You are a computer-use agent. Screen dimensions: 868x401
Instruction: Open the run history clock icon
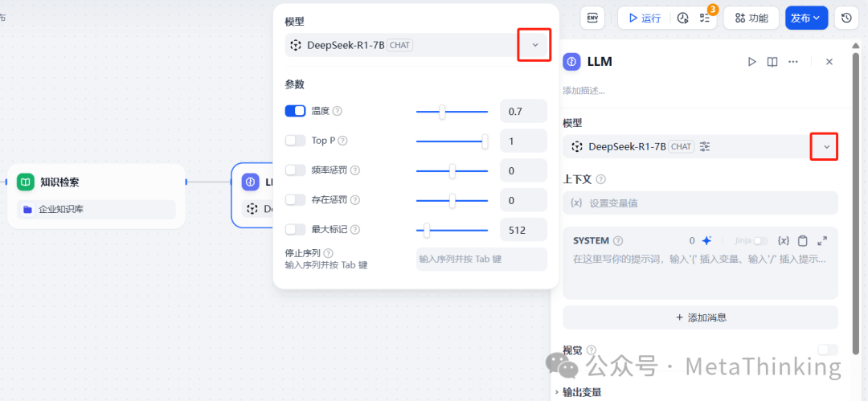(682, 18)
